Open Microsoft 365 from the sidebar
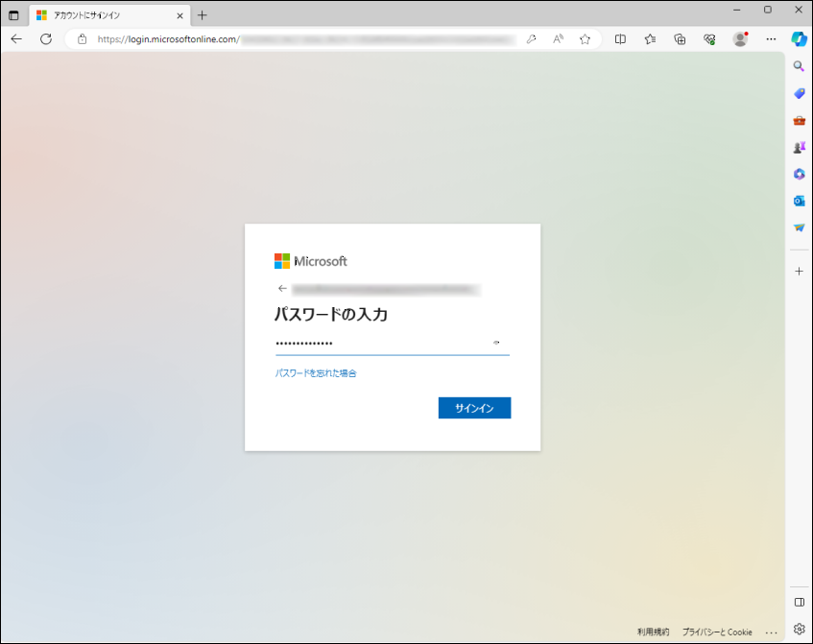Screen dimensions: 813x644 click(x=799, y=174)
